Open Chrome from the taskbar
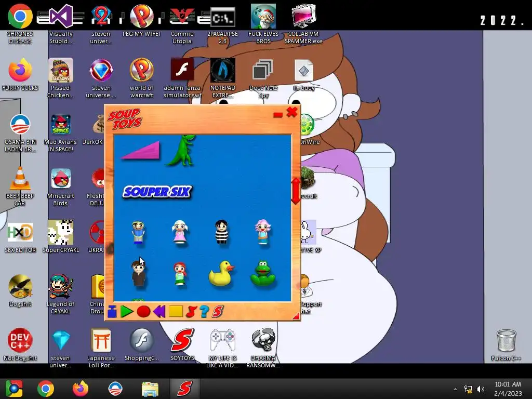 [x=46, y=389]
